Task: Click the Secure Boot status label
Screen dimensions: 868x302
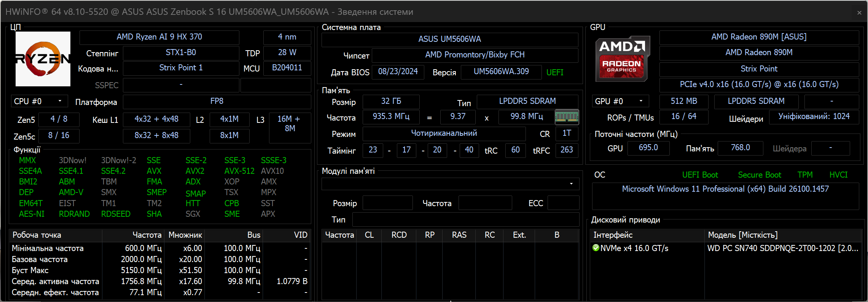Action: tap(760, 175)
